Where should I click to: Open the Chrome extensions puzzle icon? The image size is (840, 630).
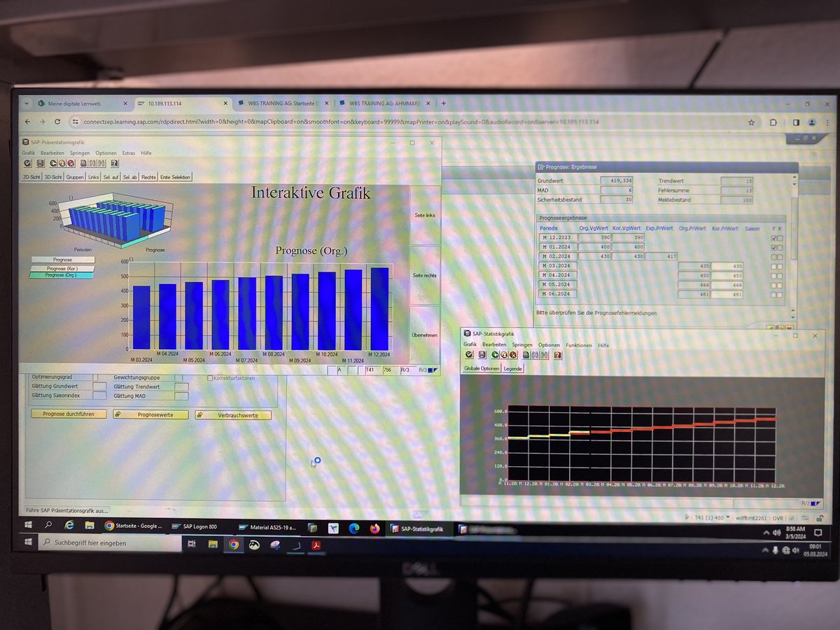pos(773,122)
